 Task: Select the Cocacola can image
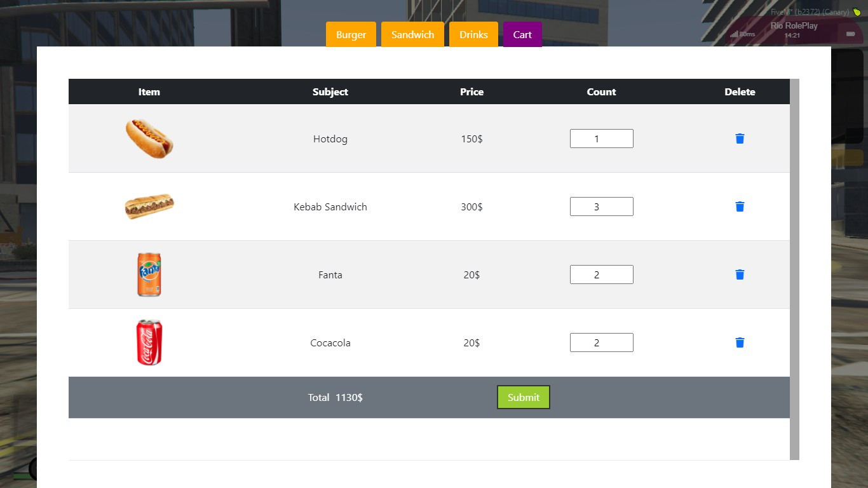pyautogui.click(x=149, y=342)
